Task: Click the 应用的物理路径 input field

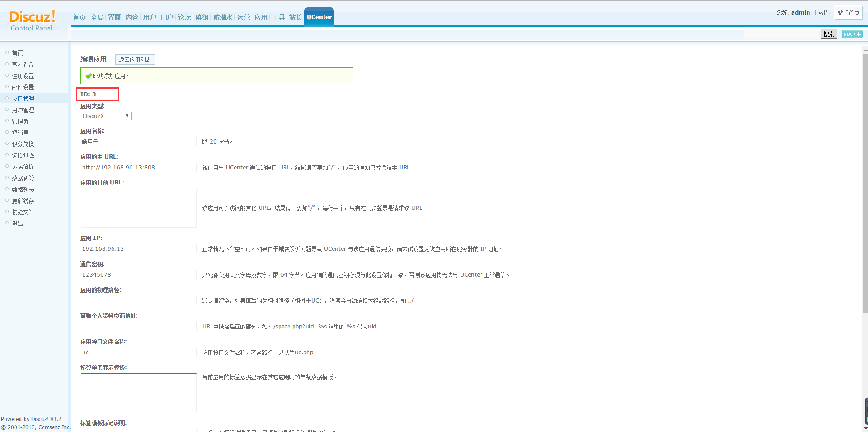Action: [x=139, y=301]
